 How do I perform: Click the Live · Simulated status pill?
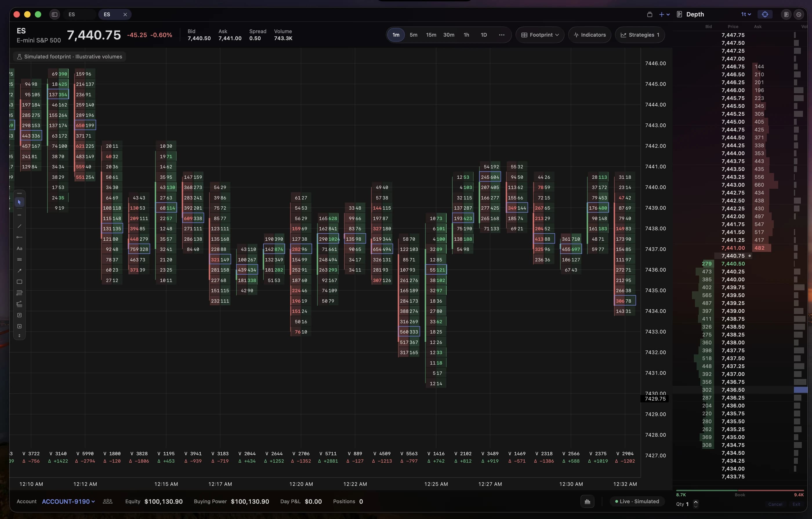click(637, 502)
